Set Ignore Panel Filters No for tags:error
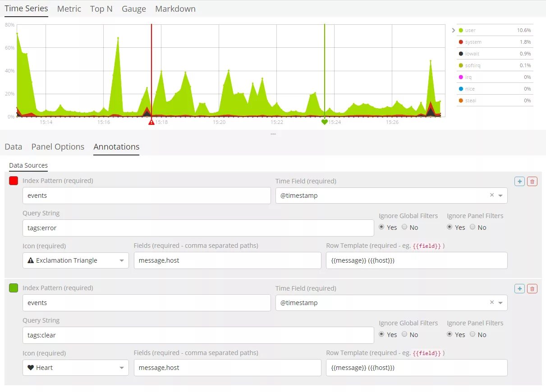 pyautogui.click(x=473, y=227)
